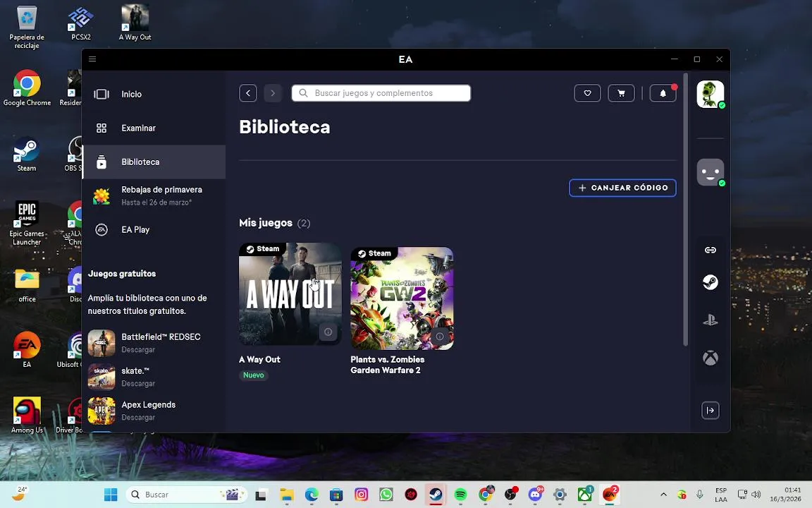Collapse the right-side friends panel
Image resolution: width=812 pixels, height=508 pixels.
[710, 411]
